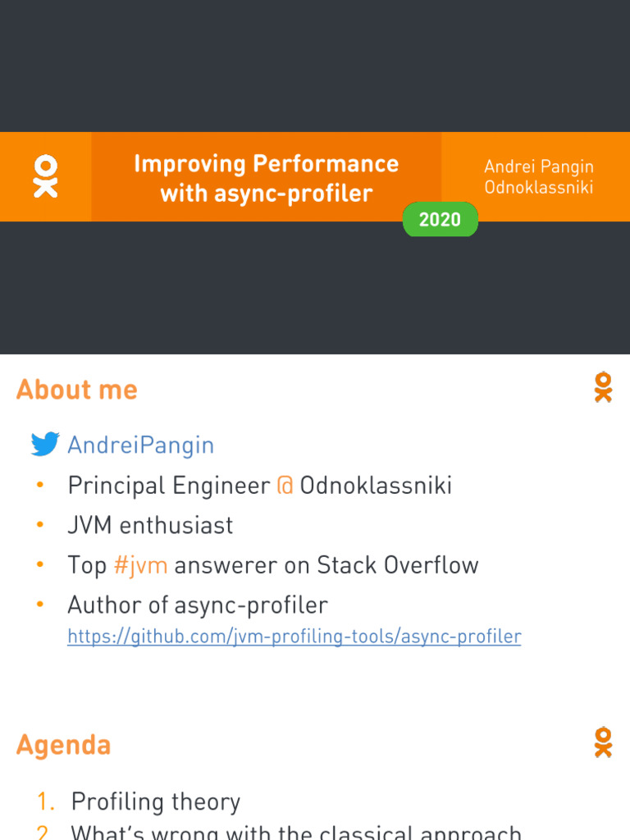Viewport: 630px width, 840px height.
Task: Click the OK logo beside Agenda
Action: point(603,742)
